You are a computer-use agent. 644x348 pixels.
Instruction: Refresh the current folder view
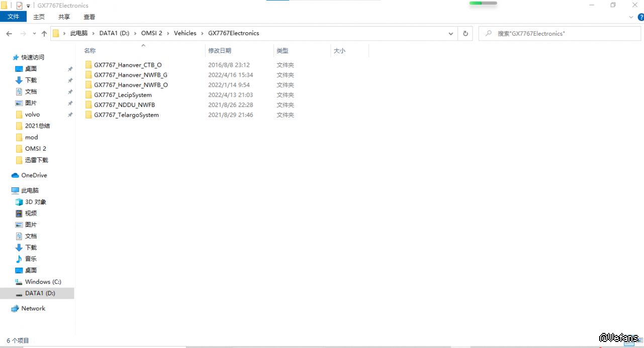tap(466, 34)
